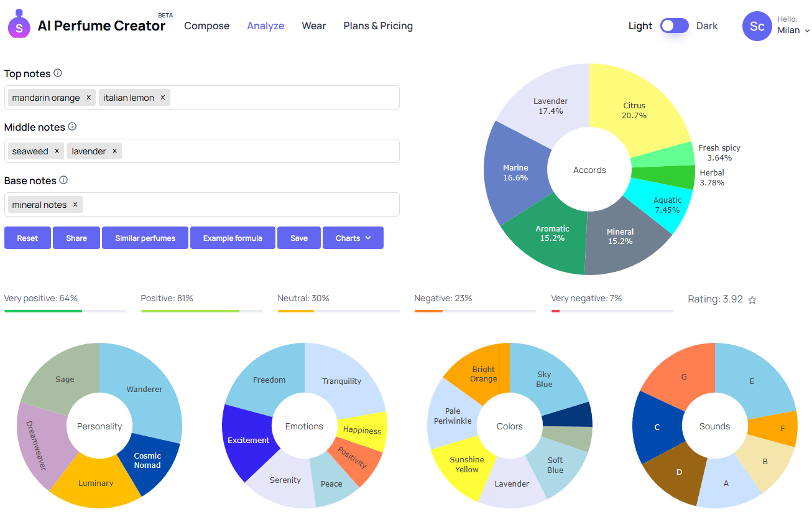Viewport: 812px width, 514px height.
Task: Click the info icon beside Middle notes
Action: point(72,126)
